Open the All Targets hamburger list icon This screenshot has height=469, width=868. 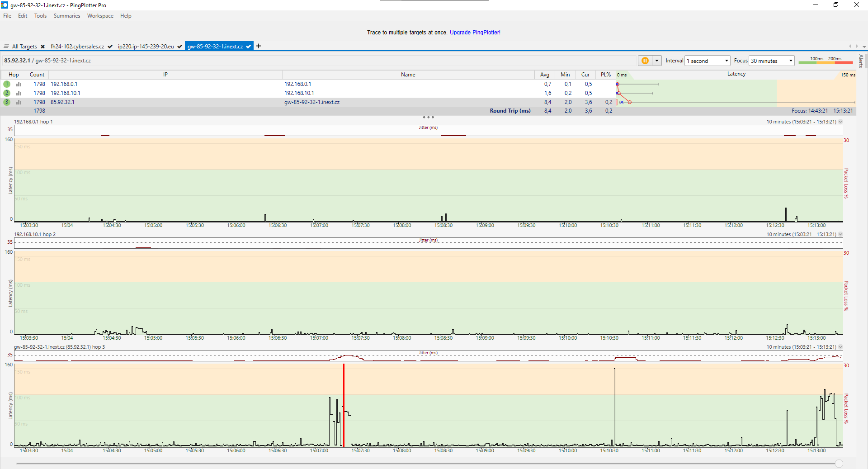coord(6,47)
